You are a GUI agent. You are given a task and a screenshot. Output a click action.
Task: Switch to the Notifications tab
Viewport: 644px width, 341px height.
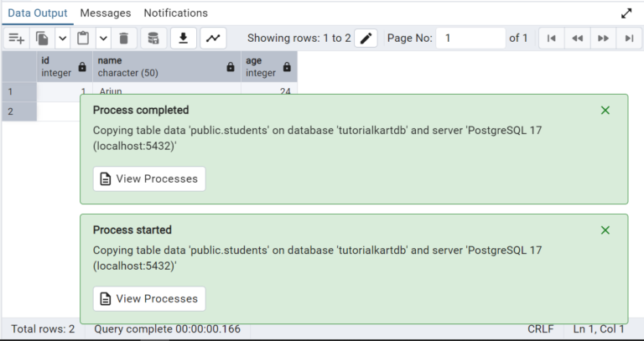(175, 13)
